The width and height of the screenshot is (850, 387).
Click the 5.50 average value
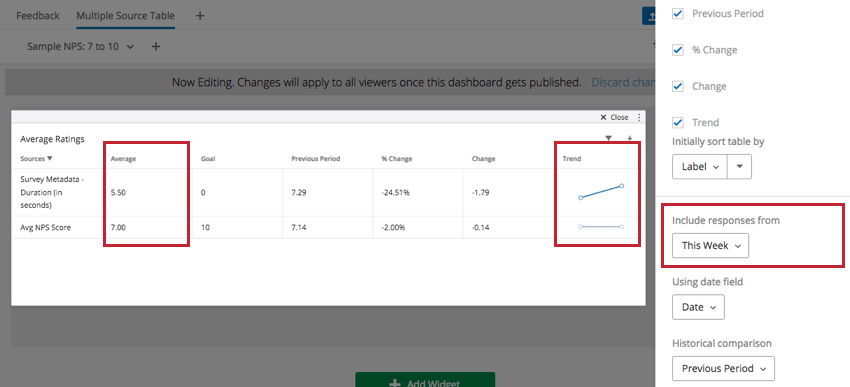[x=118, y=192]
